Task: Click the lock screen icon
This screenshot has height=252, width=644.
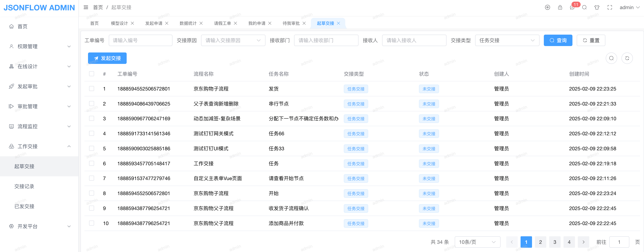Action: point(560,7)
